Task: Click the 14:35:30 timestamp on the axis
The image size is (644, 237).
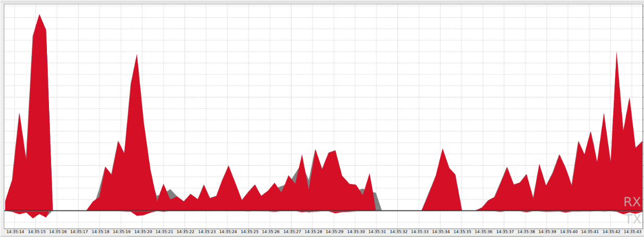Action: point(356,231)
